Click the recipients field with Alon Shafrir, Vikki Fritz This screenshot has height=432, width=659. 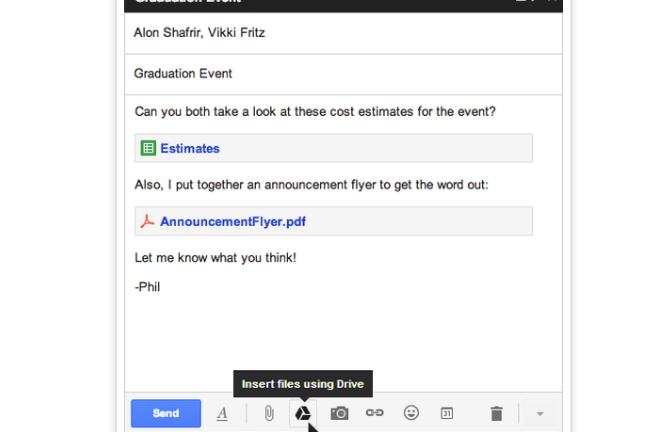(x=343, y=33)
